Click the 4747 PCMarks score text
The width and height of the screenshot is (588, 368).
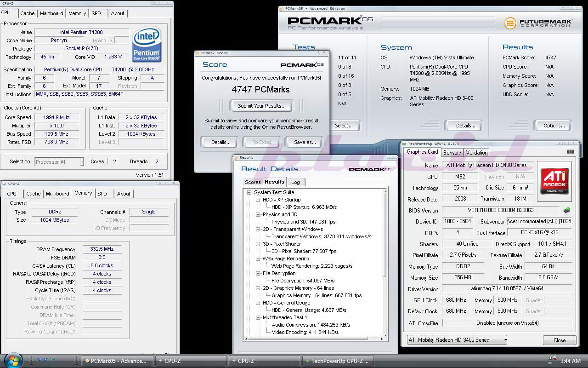[x=260, y=90]
